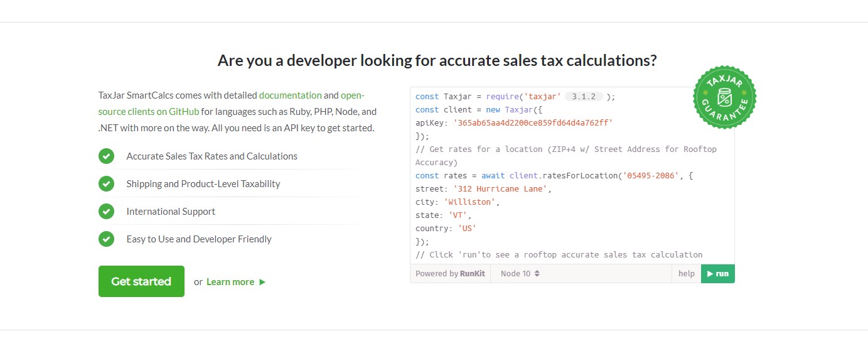Open the Learn more link
868x341 pixels.
tap(230, 282)
